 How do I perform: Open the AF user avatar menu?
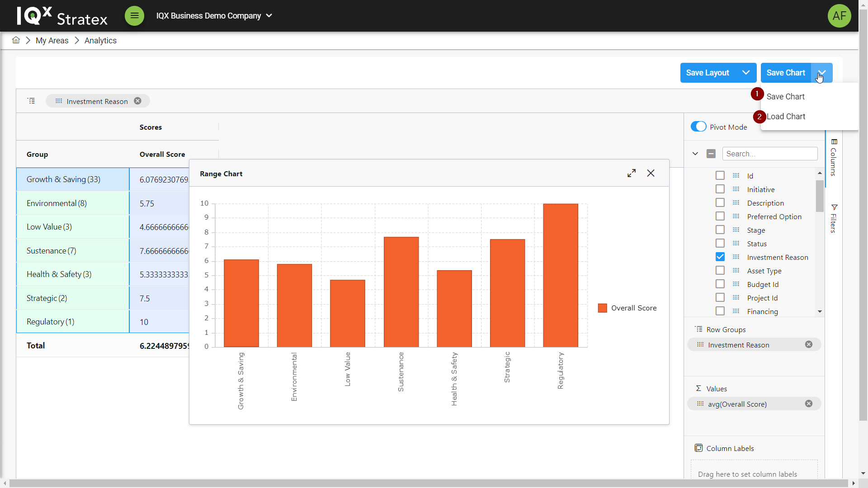(839, 16)
